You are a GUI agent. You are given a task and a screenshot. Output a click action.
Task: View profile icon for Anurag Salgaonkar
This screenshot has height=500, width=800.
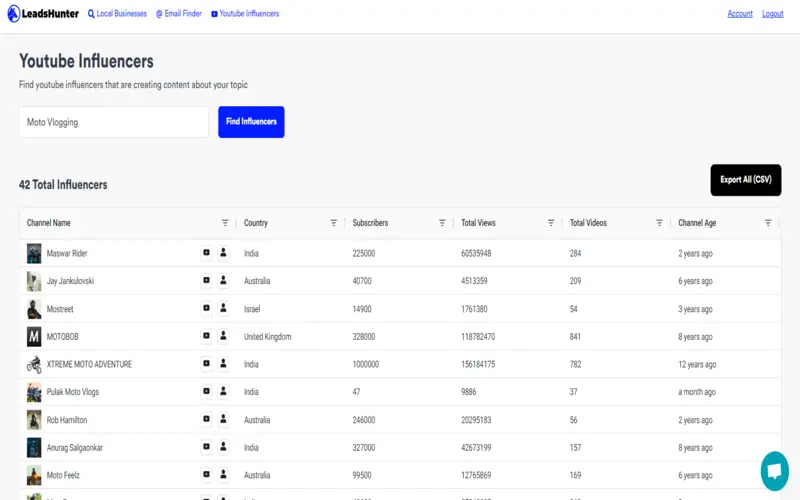pyautogui.click(x=223, y=446)
